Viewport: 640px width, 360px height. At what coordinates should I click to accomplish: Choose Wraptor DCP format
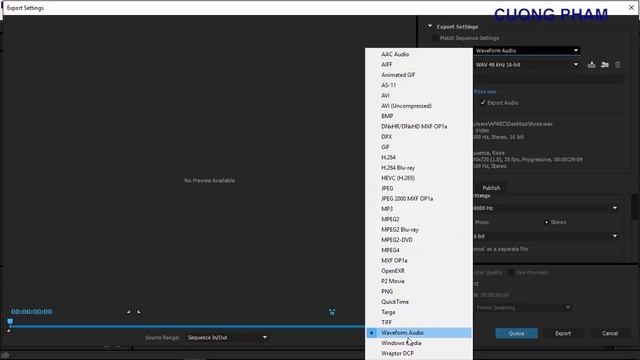[x=419, y=353]
